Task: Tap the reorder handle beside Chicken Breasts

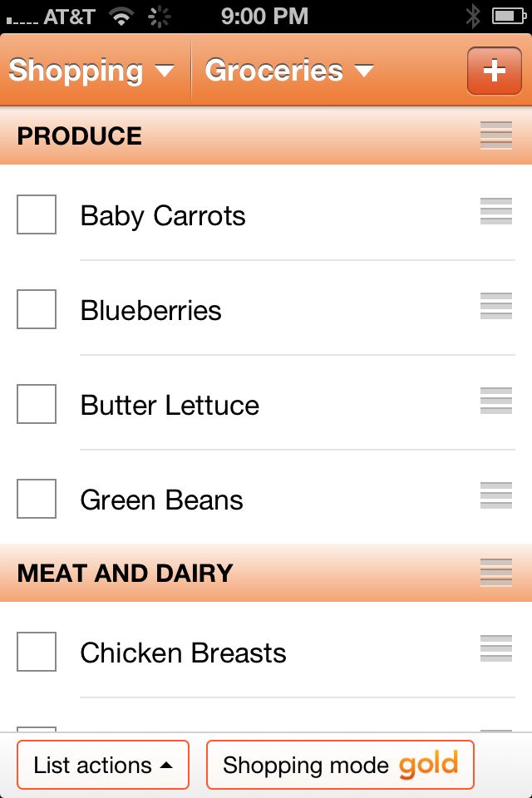Action: pyautogui.click(x=496, y=648)
